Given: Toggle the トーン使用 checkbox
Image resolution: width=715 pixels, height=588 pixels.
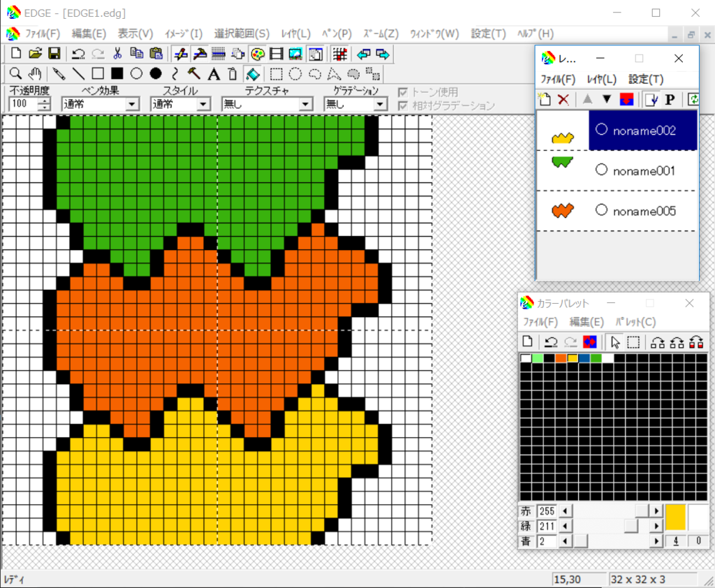Looking at the screenshot, I should 403,93.
